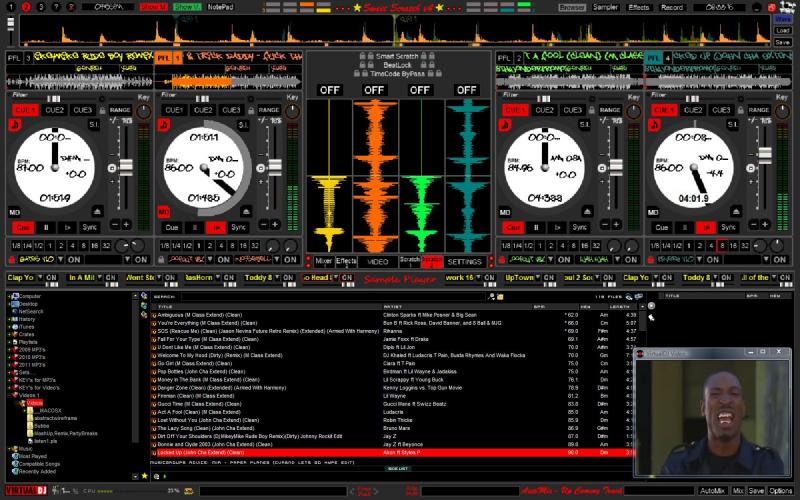Click the NotePad button
Viewport: 800px width, 500px height.
tap(220, 7)
